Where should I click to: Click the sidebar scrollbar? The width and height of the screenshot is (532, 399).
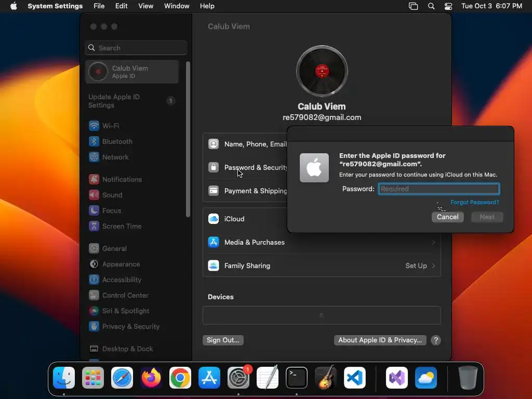(x=188, y=139)
